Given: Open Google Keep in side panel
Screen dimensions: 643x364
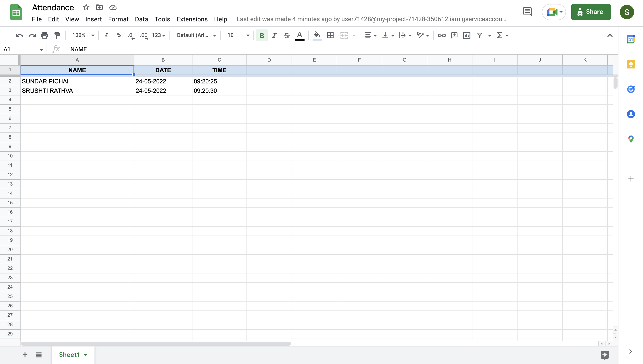Looking at the screenshot, I should coord(630,64).
